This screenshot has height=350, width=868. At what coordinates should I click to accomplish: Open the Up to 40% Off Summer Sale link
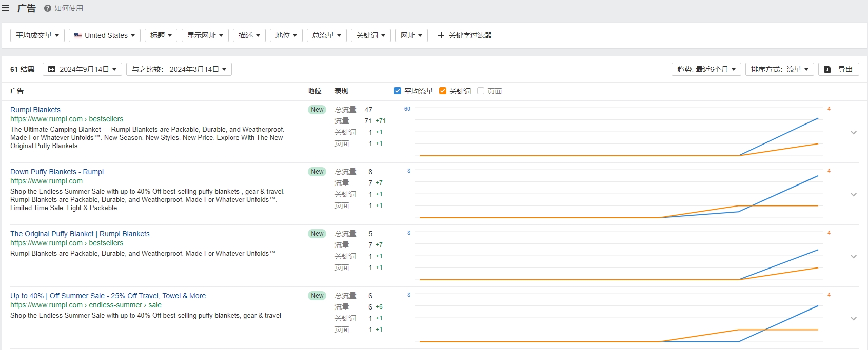[108, 296]
